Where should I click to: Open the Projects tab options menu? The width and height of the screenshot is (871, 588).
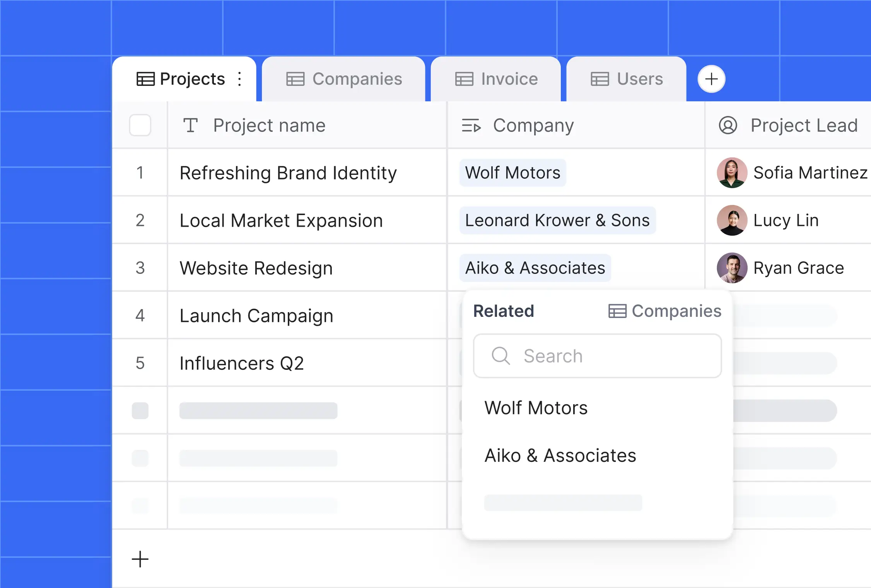(x=240, y=79)
